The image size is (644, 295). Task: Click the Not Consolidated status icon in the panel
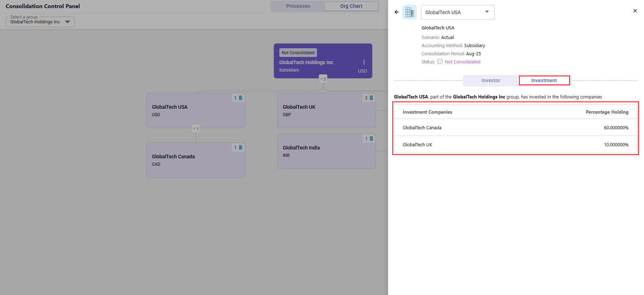(x=440, y=62)
